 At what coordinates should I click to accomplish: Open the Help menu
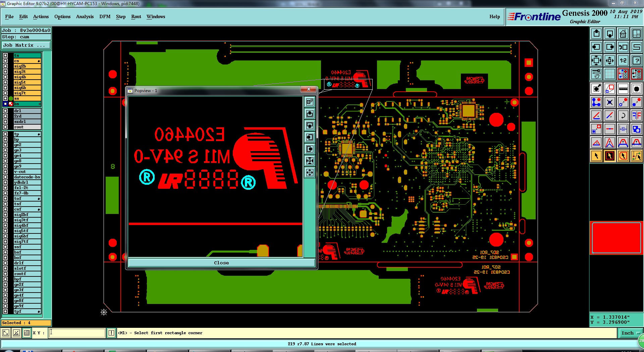click(x=494, y=16)
